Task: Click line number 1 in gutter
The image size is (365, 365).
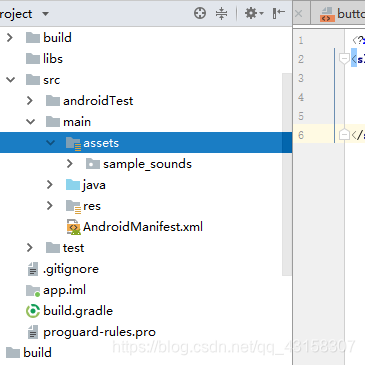Action: [301, 40]
